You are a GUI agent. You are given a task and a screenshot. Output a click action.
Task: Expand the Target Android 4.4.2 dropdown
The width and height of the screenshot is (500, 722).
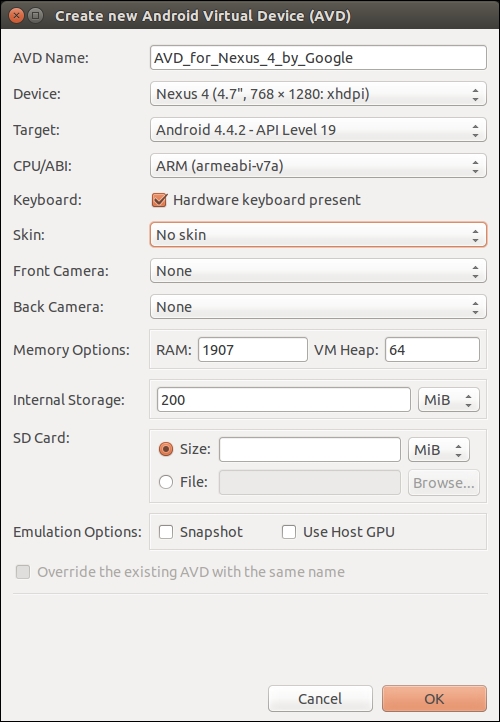(x=318, y=130)
